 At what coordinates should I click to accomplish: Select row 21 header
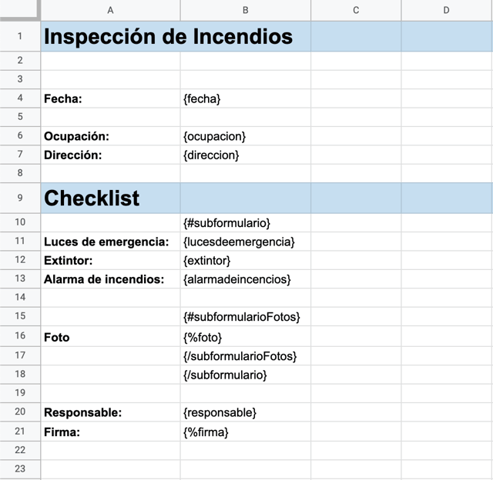20,431
